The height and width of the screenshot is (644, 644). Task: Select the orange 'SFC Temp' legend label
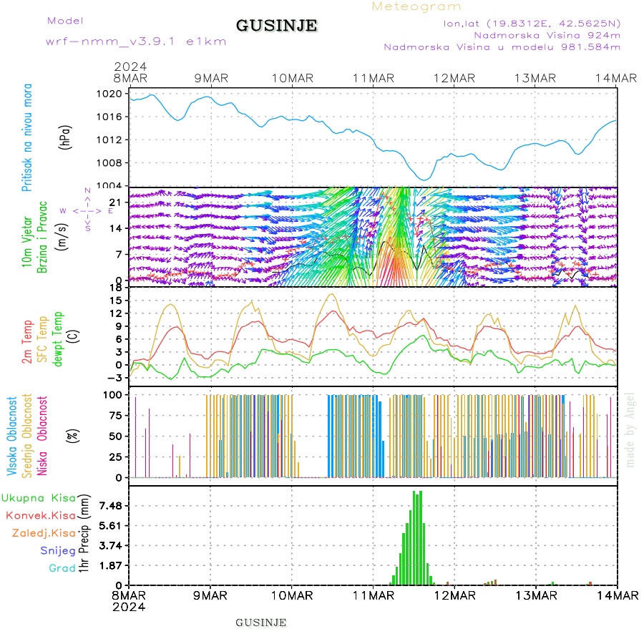coord(42,339)
